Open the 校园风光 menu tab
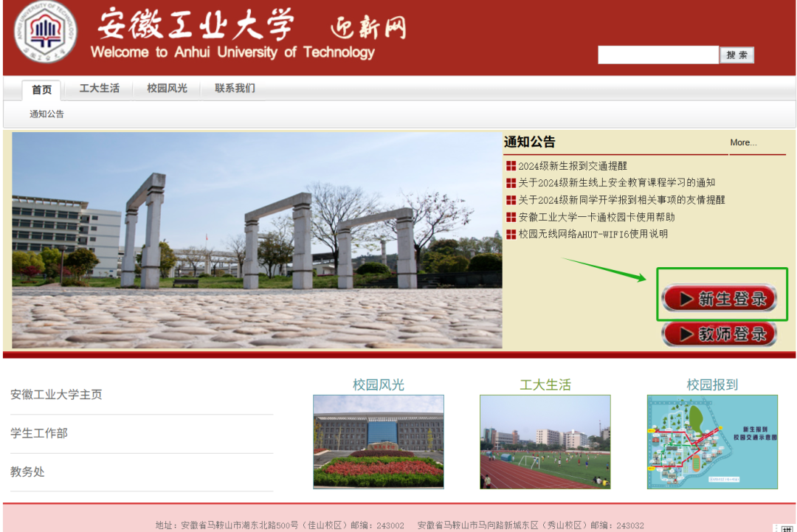Image resolution: width=797 pixels, height=532 pixels. [168, 89]
